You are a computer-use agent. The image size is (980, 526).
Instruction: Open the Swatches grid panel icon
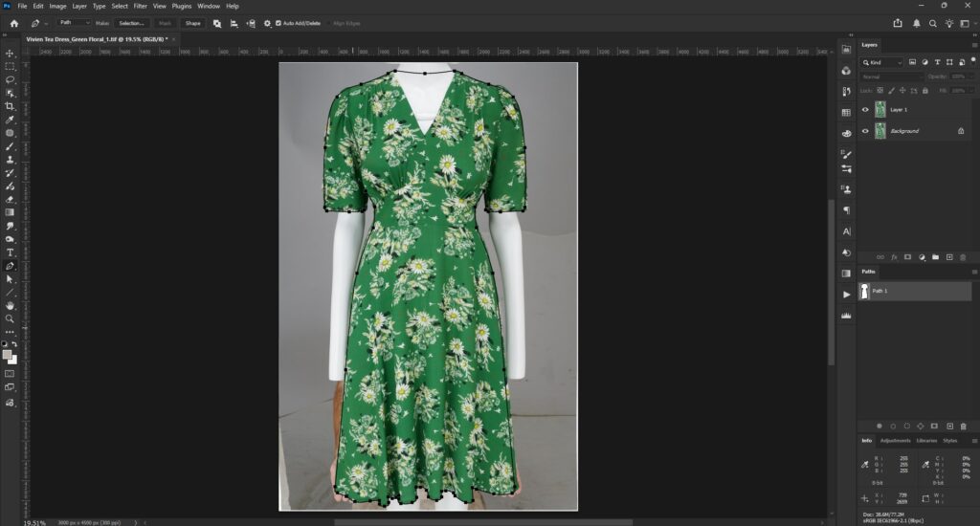click(846, 113)
